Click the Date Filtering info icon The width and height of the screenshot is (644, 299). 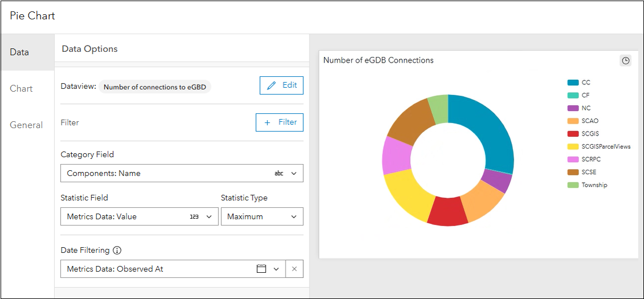[x=117, y=250]
